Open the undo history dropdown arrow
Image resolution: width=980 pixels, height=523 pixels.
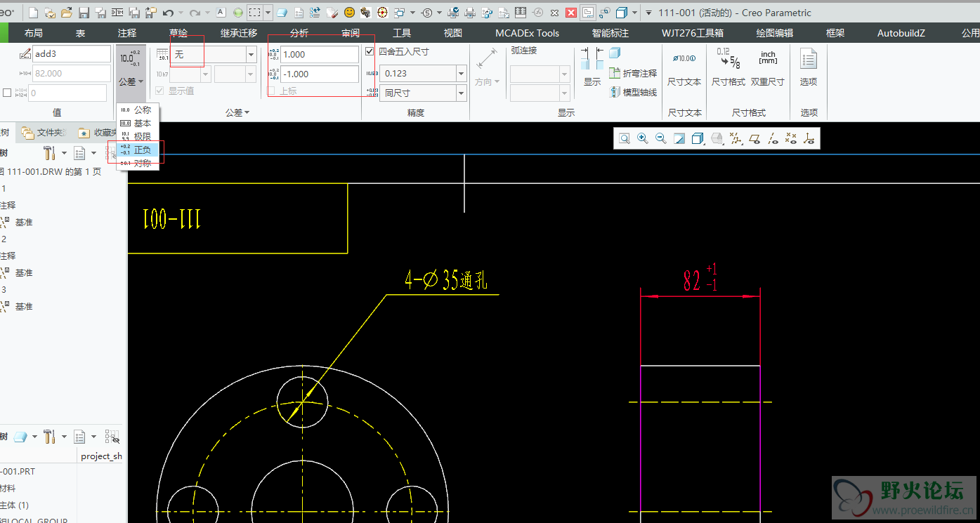[x=181, y=13]
